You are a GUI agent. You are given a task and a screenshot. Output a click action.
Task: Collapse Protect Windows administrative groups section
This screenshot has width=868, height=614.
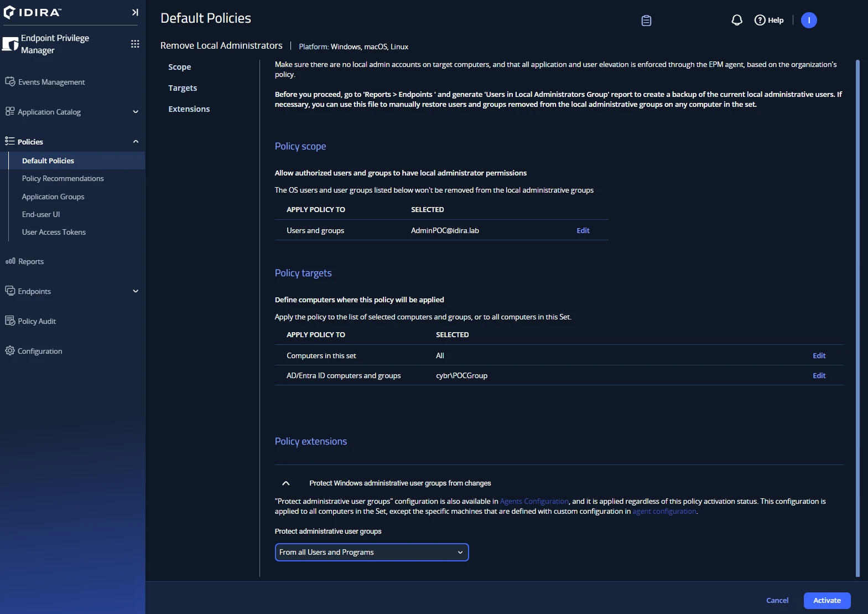pyautogui.click(x=286, y=483)
